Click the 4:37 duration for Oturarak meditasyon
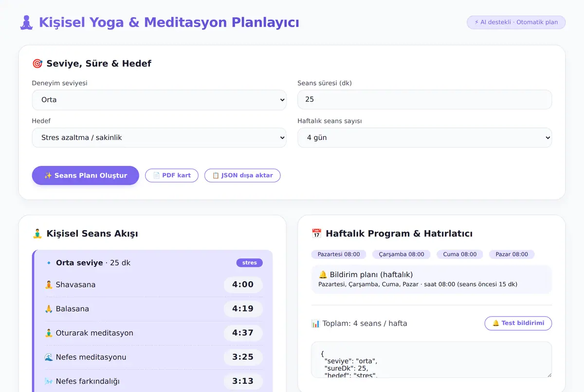 pyautogui.click(x=243, y=333)
